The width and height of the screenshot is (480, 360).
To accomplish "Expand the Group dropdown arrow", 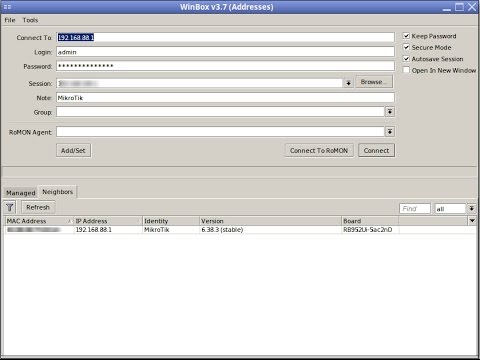I will pyautogui.click(x=390, y=112).
